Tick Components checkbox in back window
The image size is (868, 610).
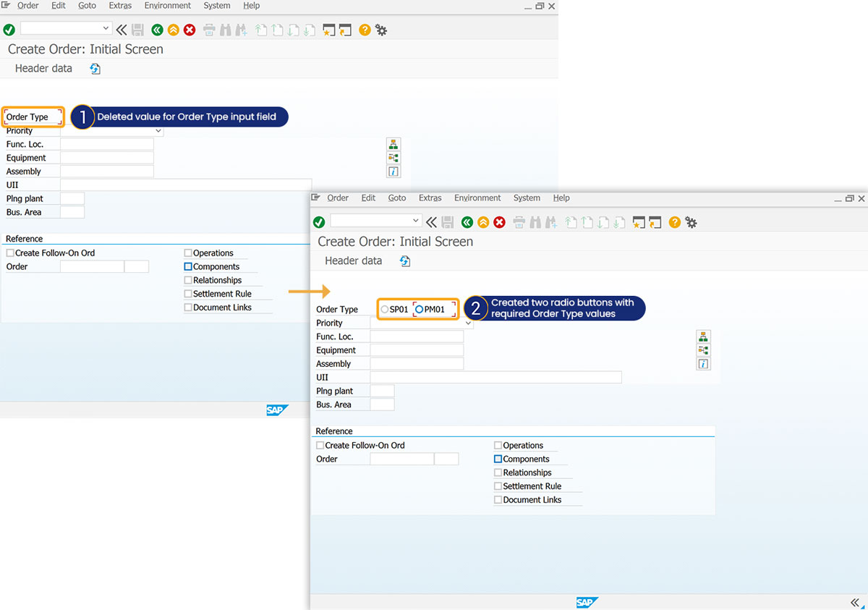(188, 267)
